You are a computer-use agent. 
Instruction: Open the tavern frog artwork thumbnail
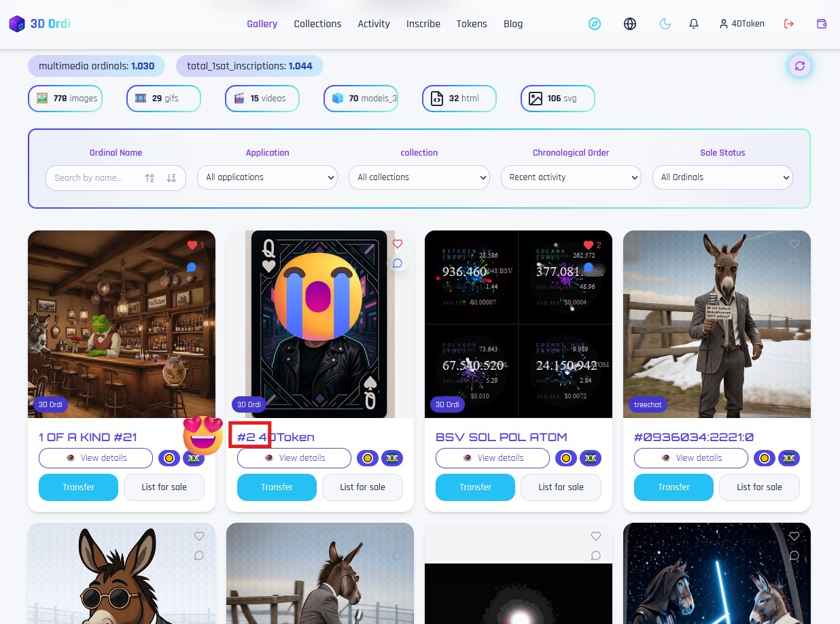click(x=122, y=324)
